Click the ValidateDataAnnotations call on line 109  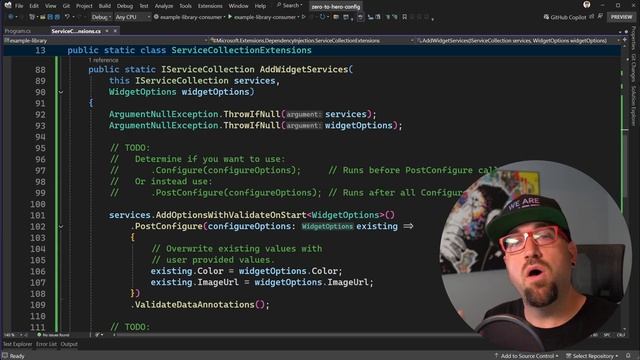(x=194, y=304)
